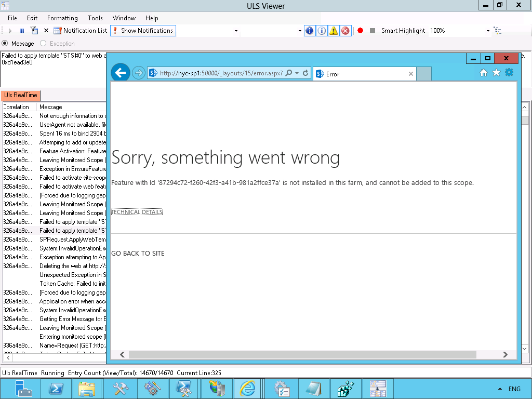This screenshot has height=399, width=532.
Task: Click the browser horizontal scrollbar left arrow
Action: point(123,354)
